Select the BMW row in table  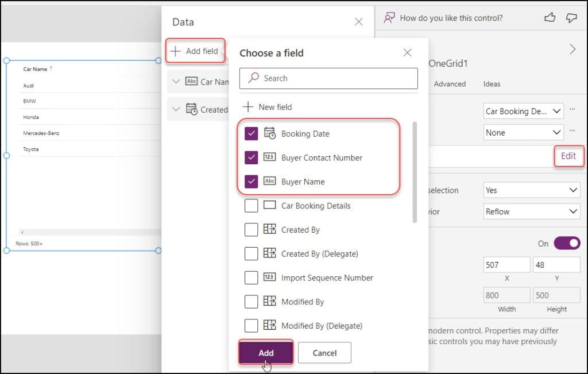tap(90, 101)
